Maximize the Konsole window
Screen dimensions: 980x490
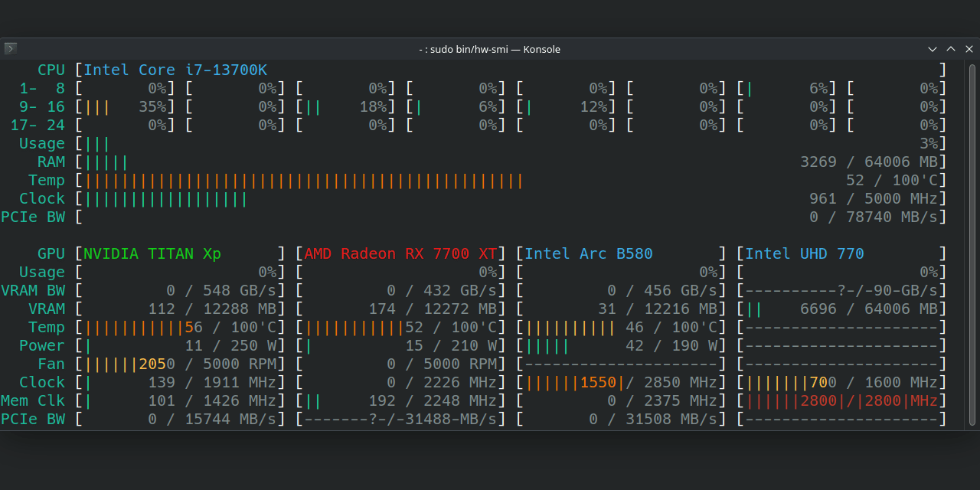click(x=951, y=49)
